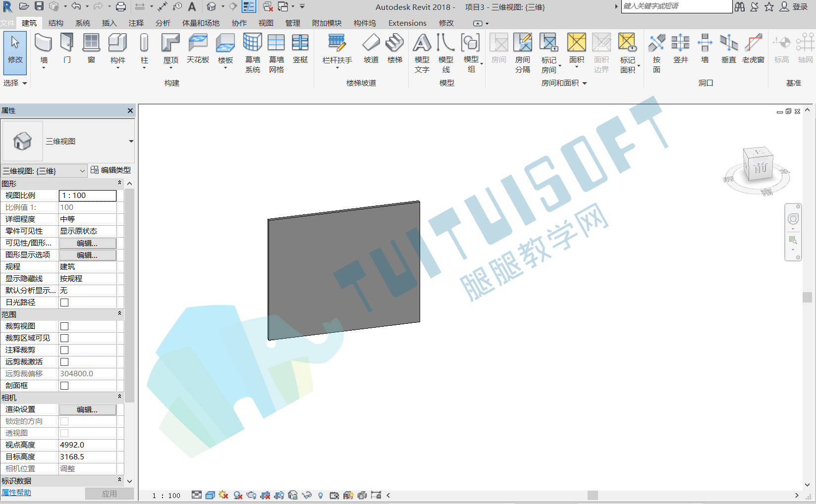The width and height of the screenshot is (816, 504).
Task: Turn on the 剖面框 section box checkbox
Action: [64, 386]
